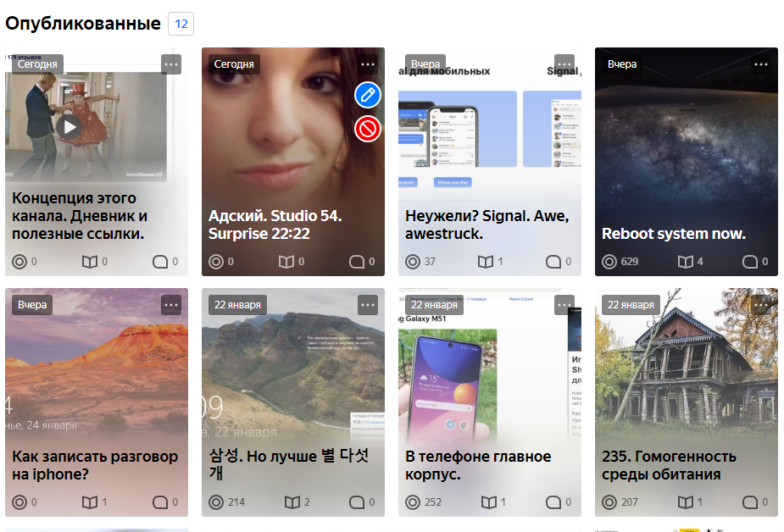Screen dimensions: 784x532
Task: Open the post 'Адский. Studio 54. Surprise 22:22'
Action: point(275,224)
